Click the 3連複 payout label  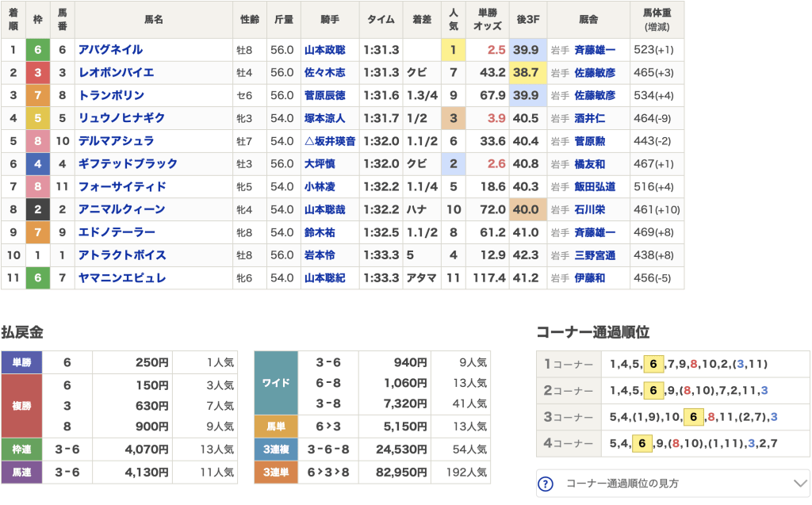[276, 449]
